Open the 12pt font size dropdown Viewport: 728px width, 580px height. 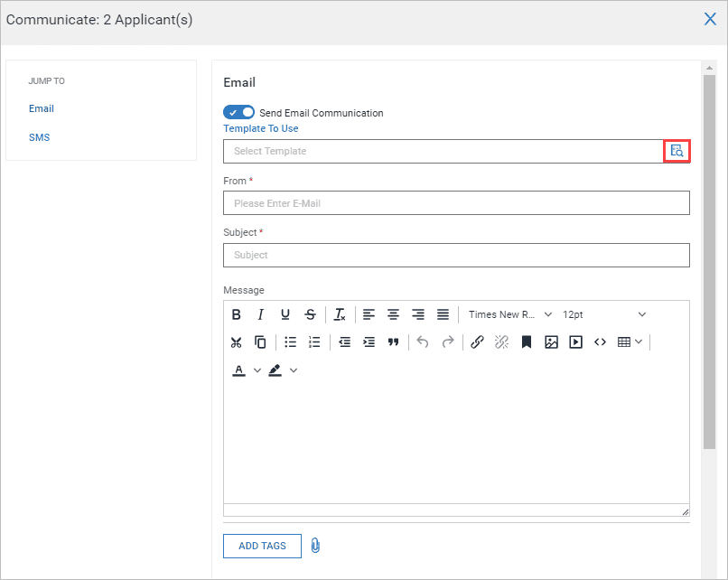pos(603,314)
